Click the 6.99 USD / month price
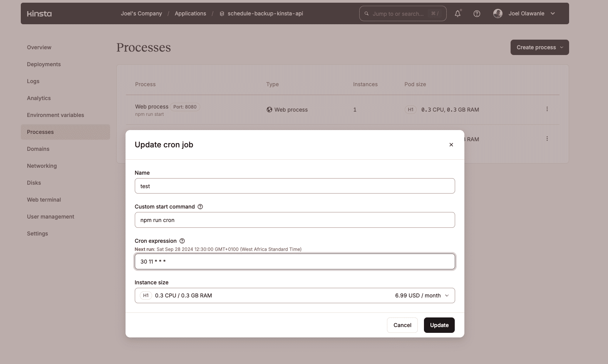The width and height of the screenshot is (608, 364). coord(418,296)
